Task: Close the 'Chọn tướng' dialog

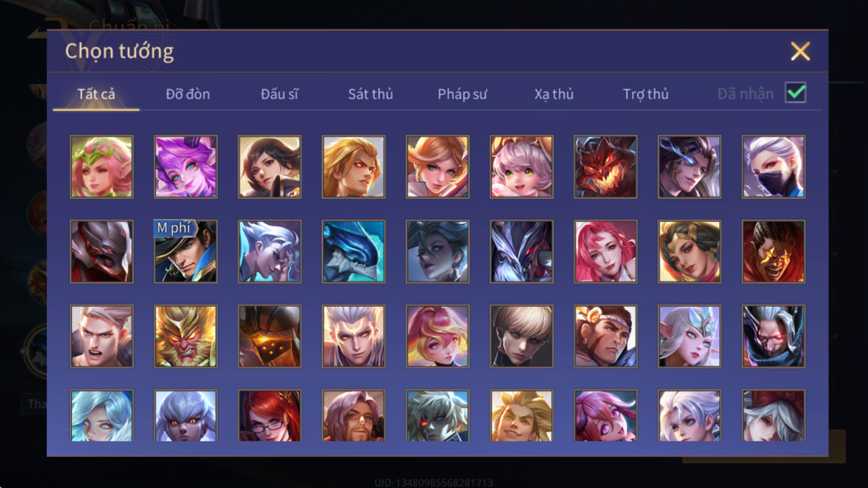Action: [x=800, y=51]
